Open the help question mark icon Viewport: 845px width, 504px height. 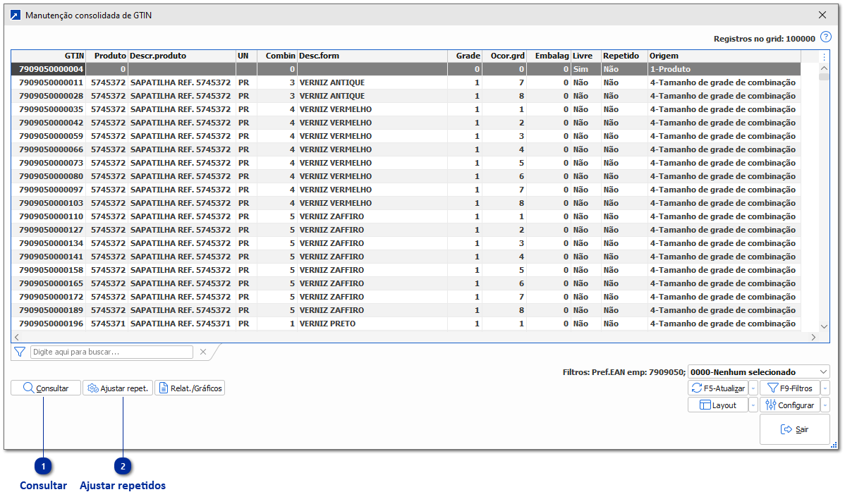825,37
